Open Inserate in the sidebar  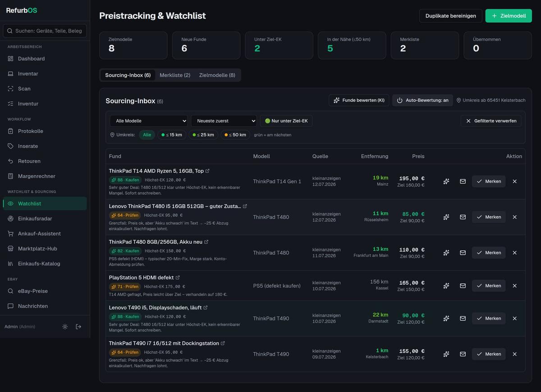coord(45,146)
